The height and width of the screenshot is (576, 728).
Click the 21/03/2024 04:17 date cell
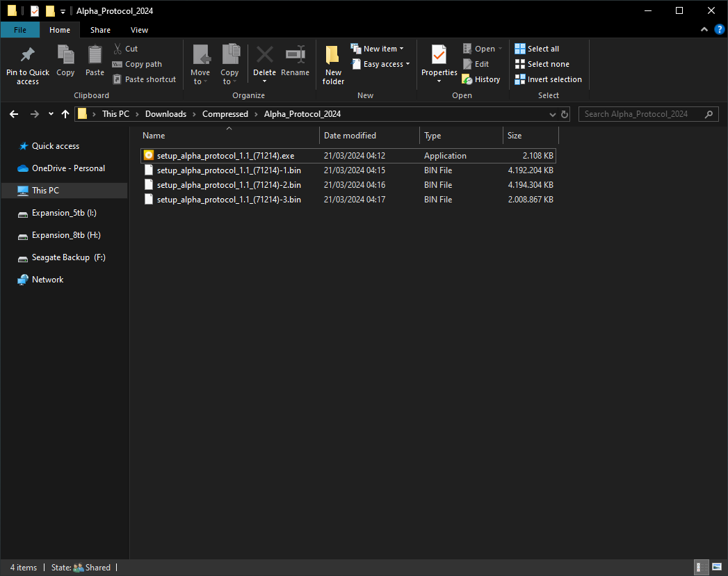[355, 199]
